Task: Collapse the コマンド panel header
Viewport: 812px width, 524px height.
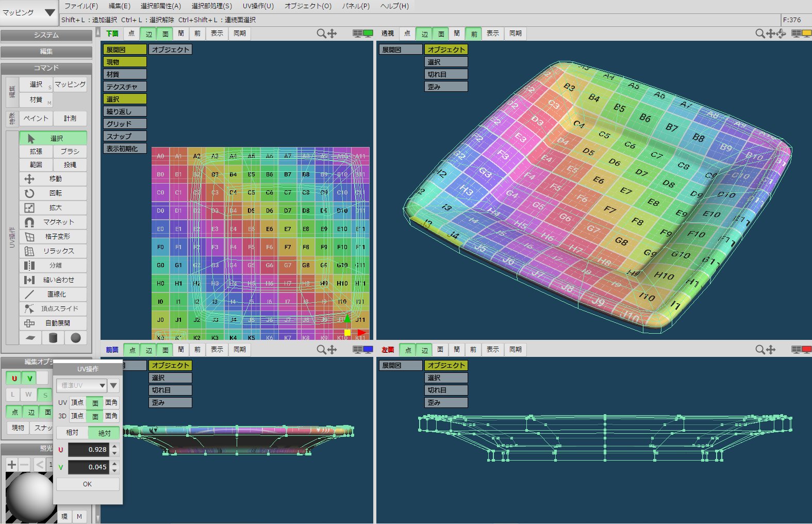Action: click(46, 68)
